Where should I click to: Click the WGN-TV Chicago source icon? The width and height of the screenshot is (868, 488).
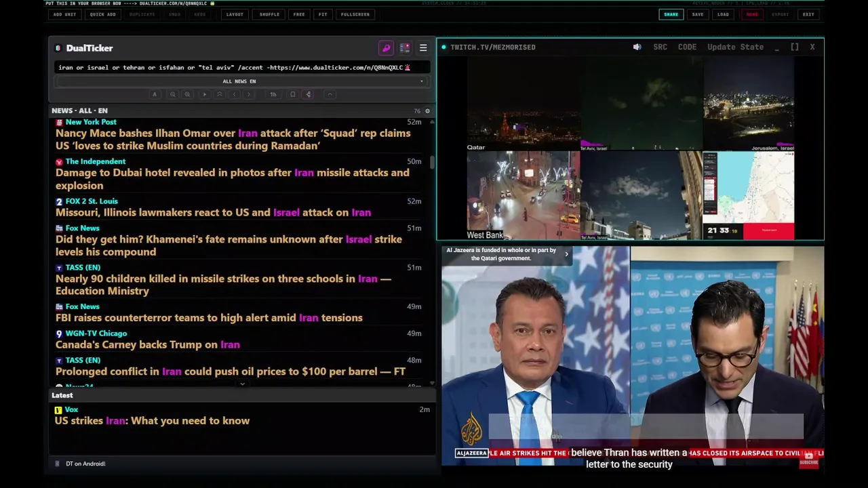59,333
